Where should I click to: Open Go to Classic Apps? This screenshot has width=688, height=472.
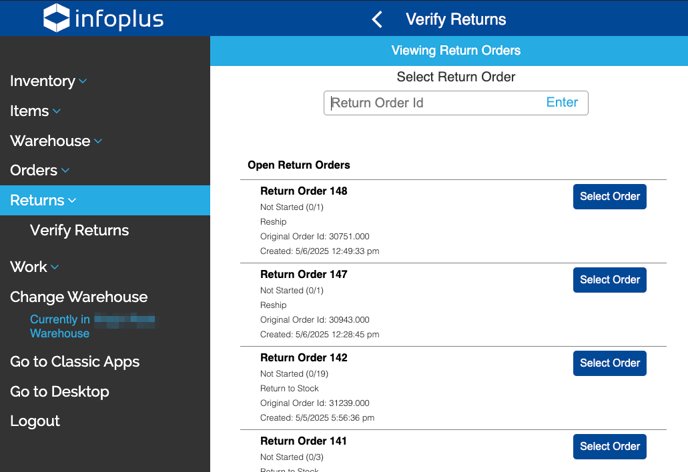(x=75, y=362)
